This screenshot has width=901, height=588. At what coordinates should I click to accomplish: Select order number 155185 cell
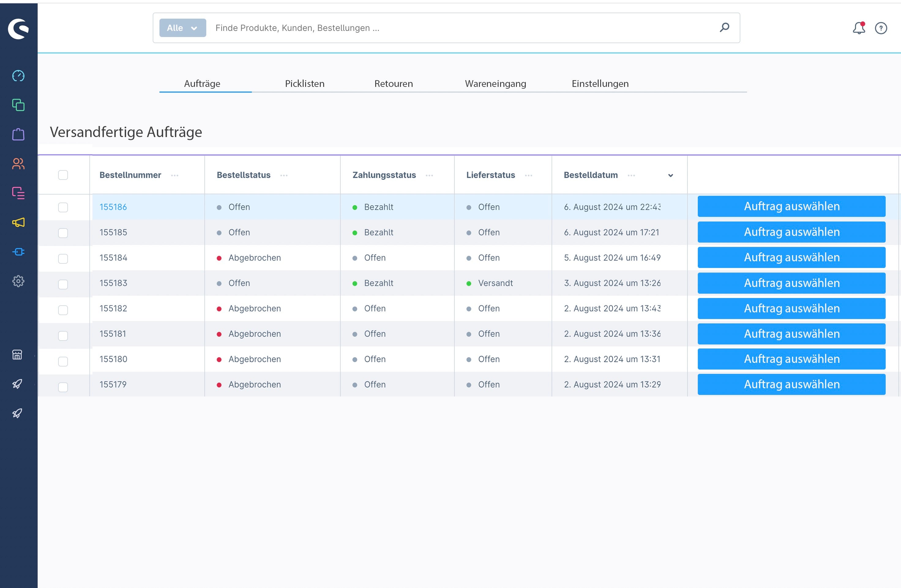tap(113, 232)
